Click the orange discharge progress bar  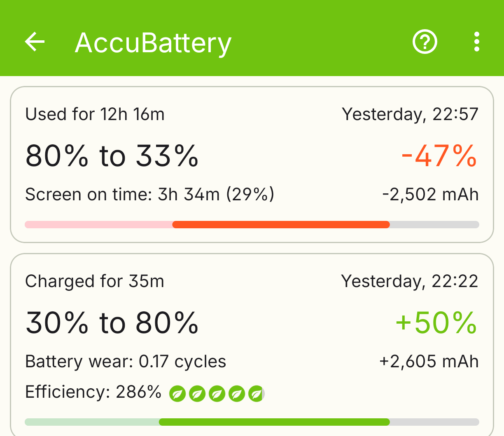click(x=280, y=225)
